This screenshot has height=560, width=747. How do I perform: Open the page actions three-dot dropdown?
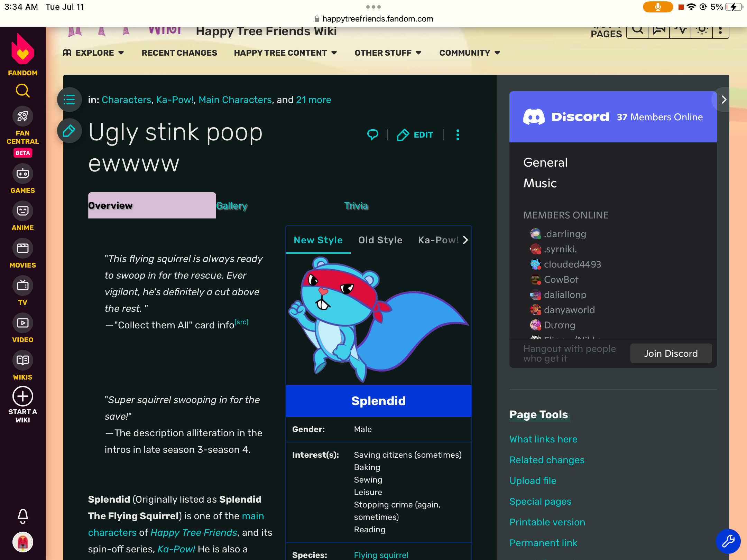click(x=458, y=135)
